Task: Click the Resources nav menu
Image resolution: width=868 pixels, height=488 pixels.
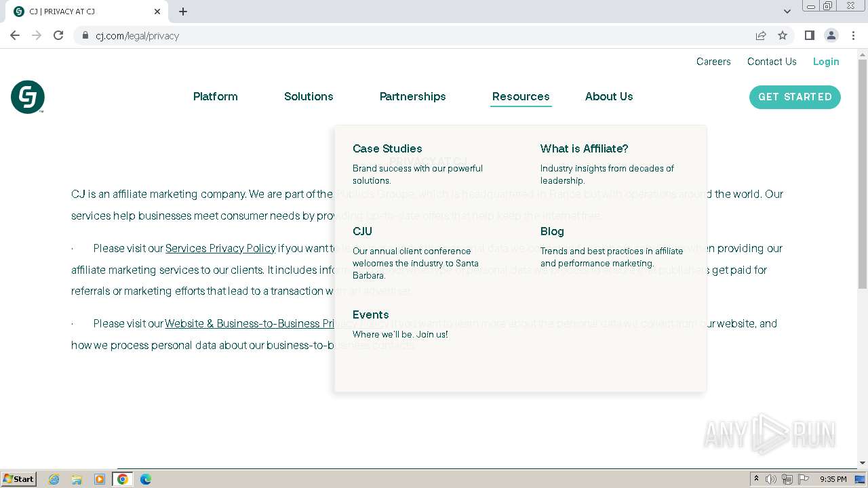Action: pos(521,96)
